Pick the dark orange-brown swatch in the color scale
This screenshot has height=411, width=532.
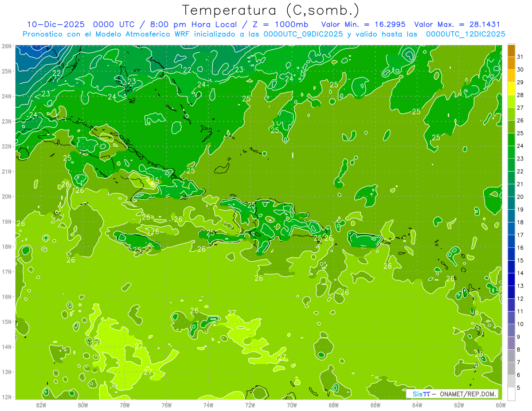[511, 50]
